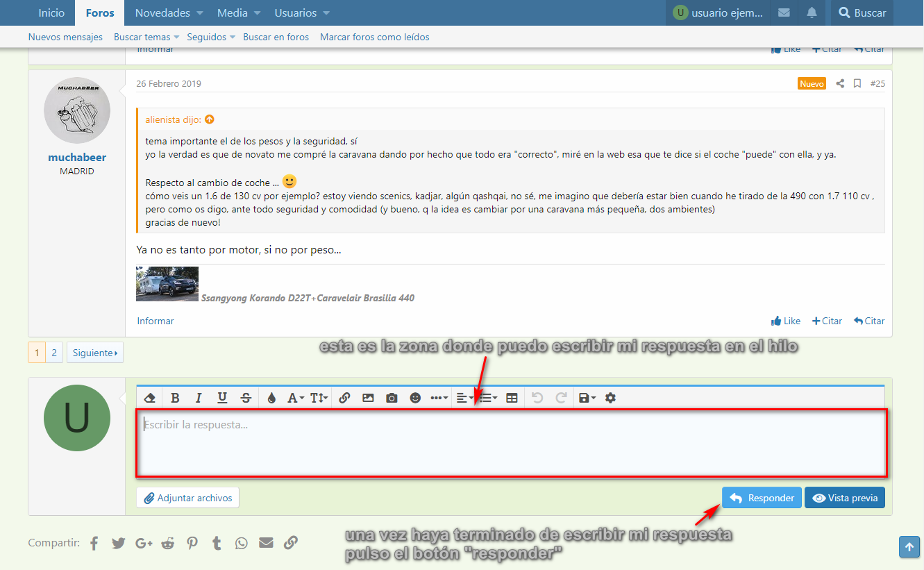Expand the save draft dropdown
Image resolution: width=924 pixels, height=570 pixels.
point(587,398)
